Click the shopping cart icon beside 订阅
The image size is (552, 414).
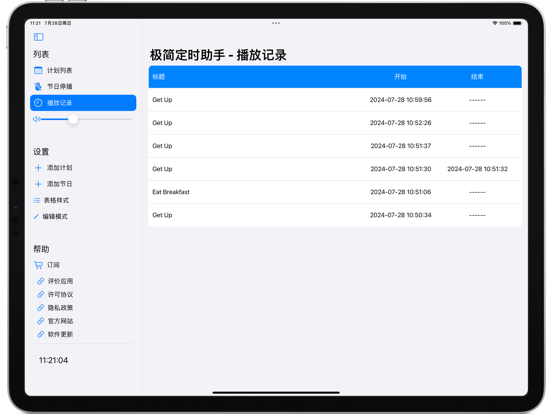pyautogui.click(x=38, y=265)
